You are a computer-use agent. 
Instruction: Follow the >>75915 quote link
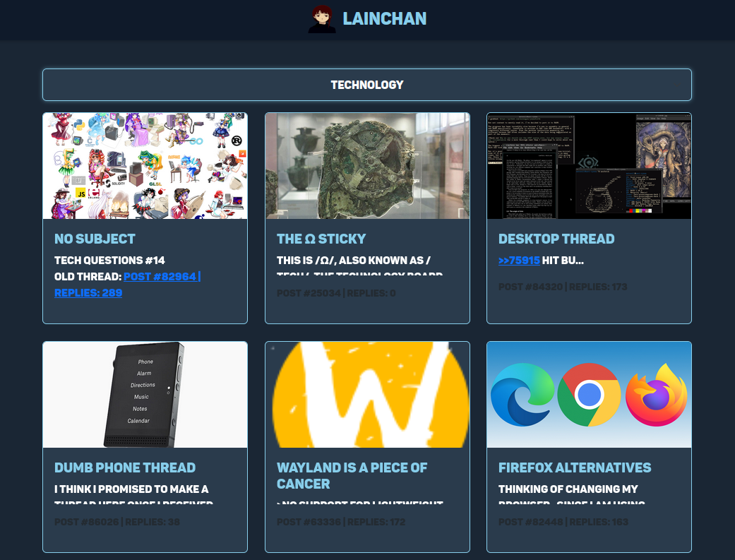click(x=520, y=260)
